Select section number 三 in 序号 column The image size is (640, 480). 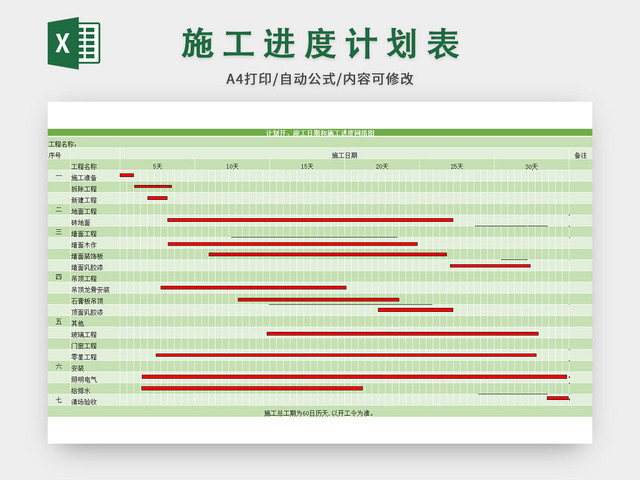coord(59,232)
